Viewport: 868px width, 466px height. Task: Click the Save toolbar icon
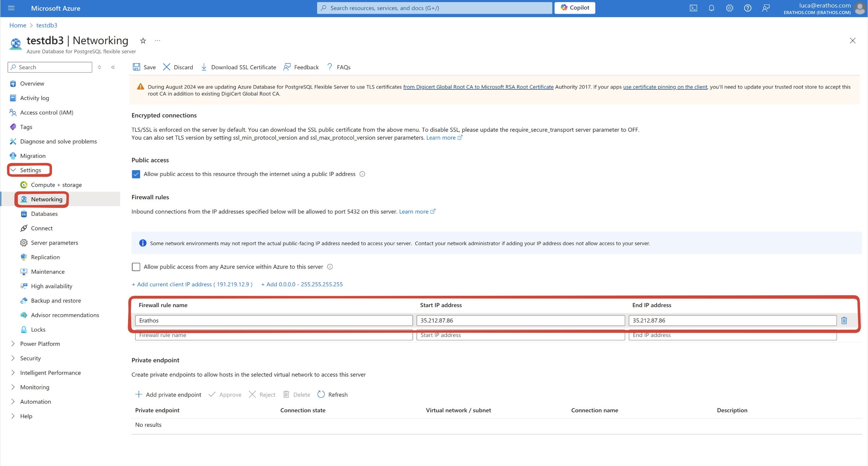136,67
